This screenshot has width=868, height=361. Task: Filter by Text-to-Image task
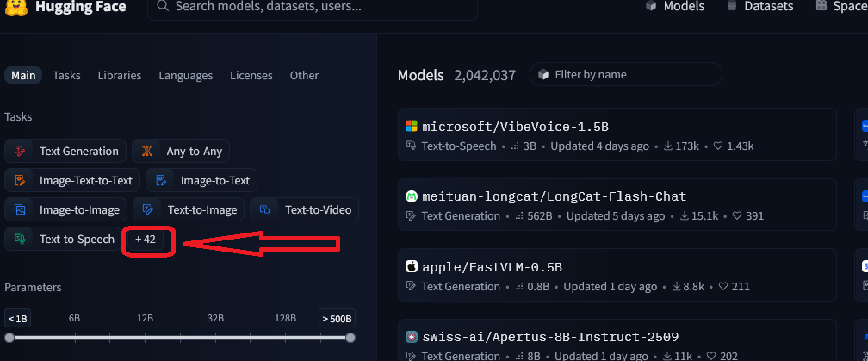(x=189, y=210)
